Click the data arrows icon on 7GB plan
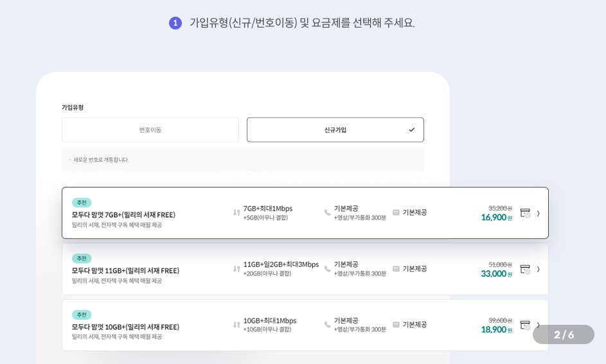The image size is (606, 364). (x=236, y=212)
